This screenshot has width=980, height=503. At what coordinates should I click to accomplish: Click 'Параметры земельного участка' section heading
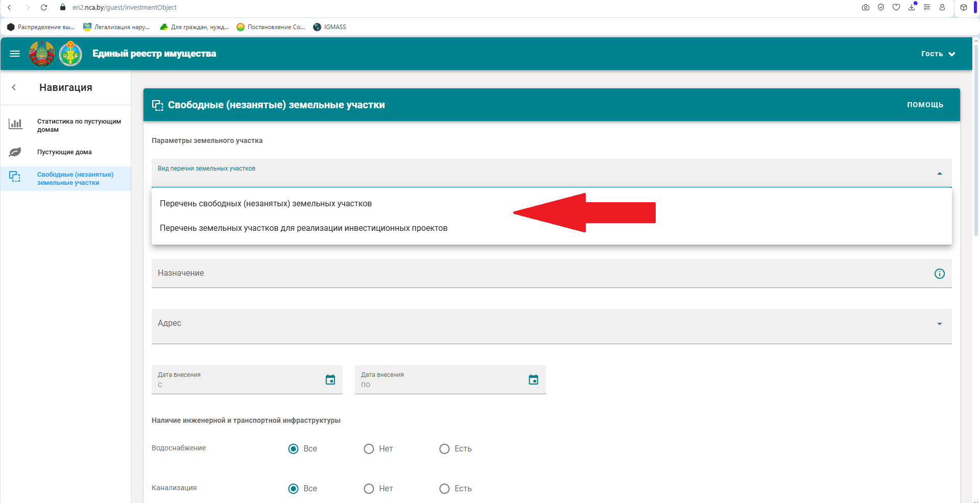[x=207, y=140]
